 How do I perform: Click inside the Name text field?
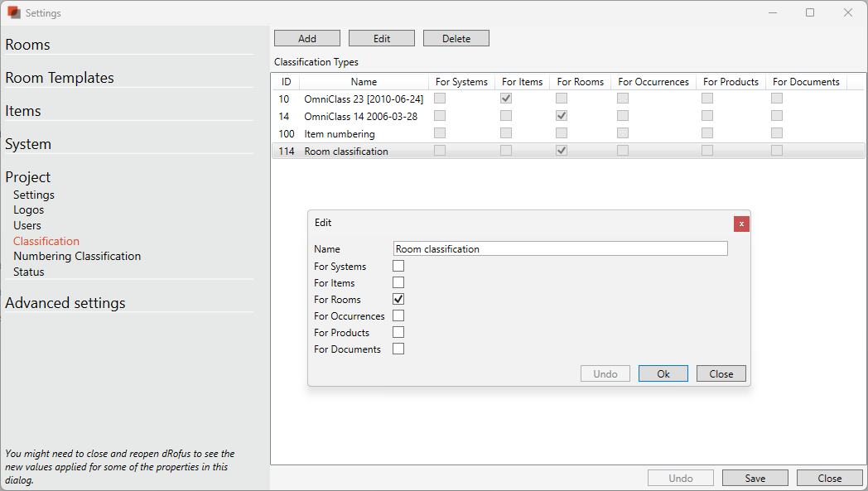[x=560, y=248]
